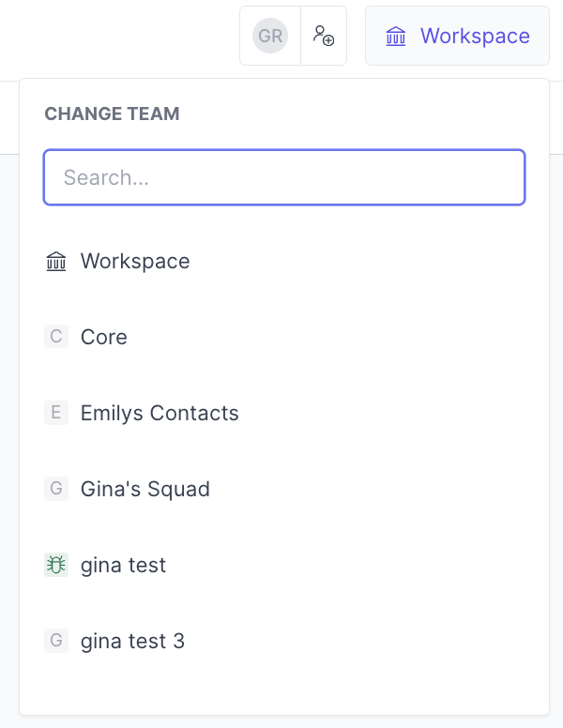Screen dimensions: 563x728
Task: Select Workspace from the team list
Action: click(x=135, y=261)
